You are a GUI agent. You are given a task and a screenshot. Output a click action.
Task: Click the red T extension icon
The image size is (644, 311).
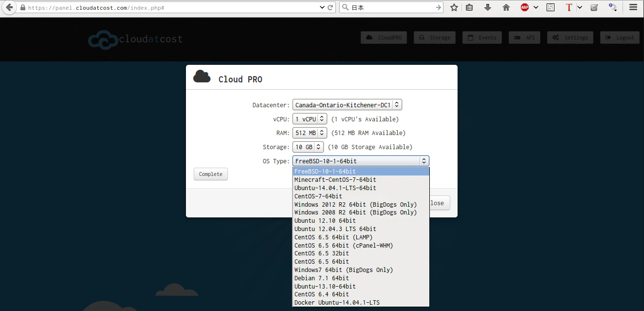coord(569,8)
